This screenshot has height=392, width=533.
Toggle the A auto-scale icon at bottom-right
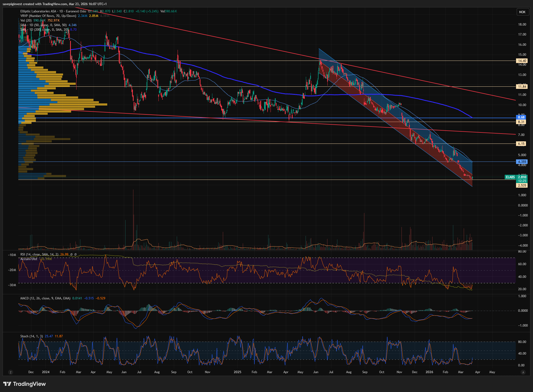coord(523,372)
